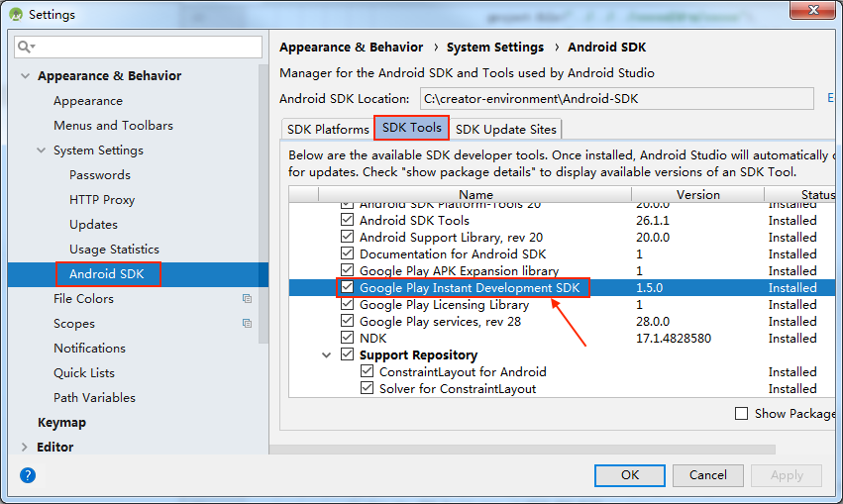The image size is (843, 504).
Task: Select Usage Statistics in the tree
Action: tap(115, 250)
